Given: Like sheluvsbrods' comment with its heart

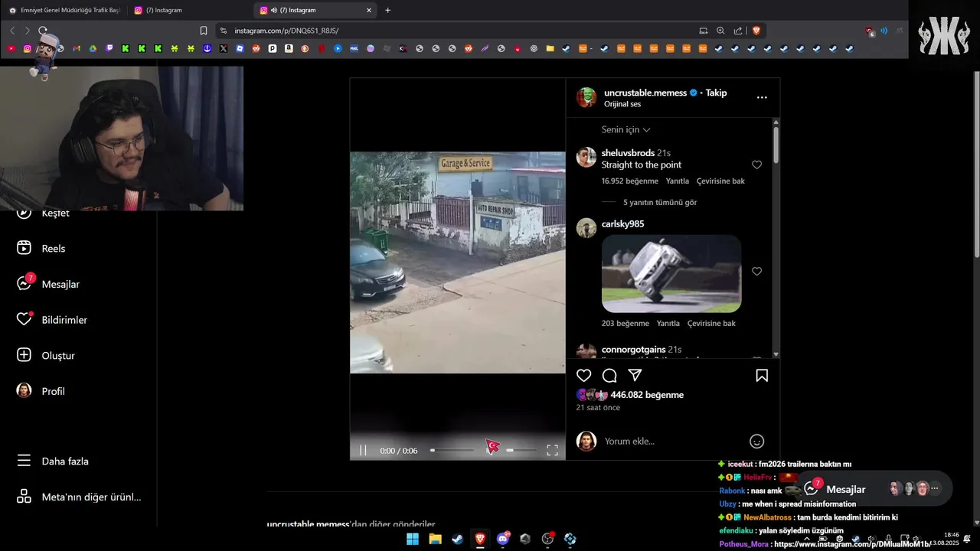Looking at the screenshot, I should [x=756, y=165].
